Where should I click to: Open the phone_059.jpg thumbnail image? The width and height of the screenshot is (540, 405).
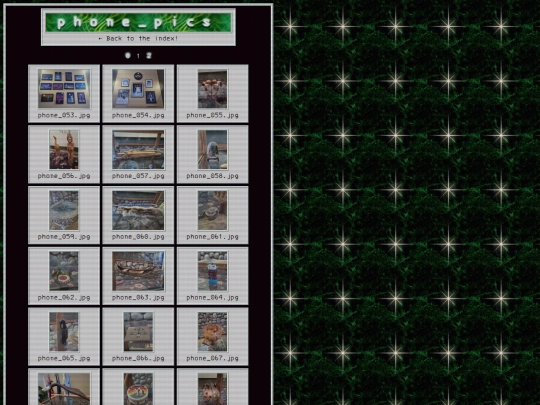(64, 210)
